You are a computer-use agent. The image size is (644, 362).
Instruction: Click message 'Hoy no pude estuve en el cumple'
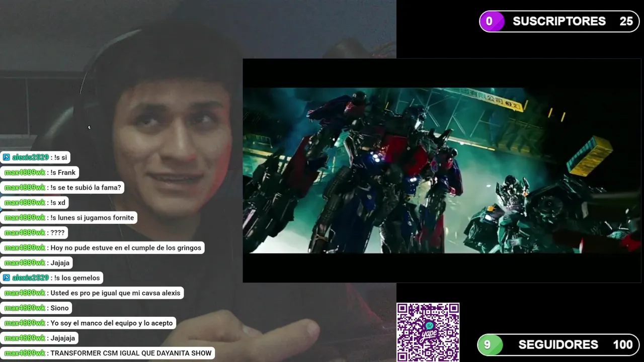coord(103,248)
